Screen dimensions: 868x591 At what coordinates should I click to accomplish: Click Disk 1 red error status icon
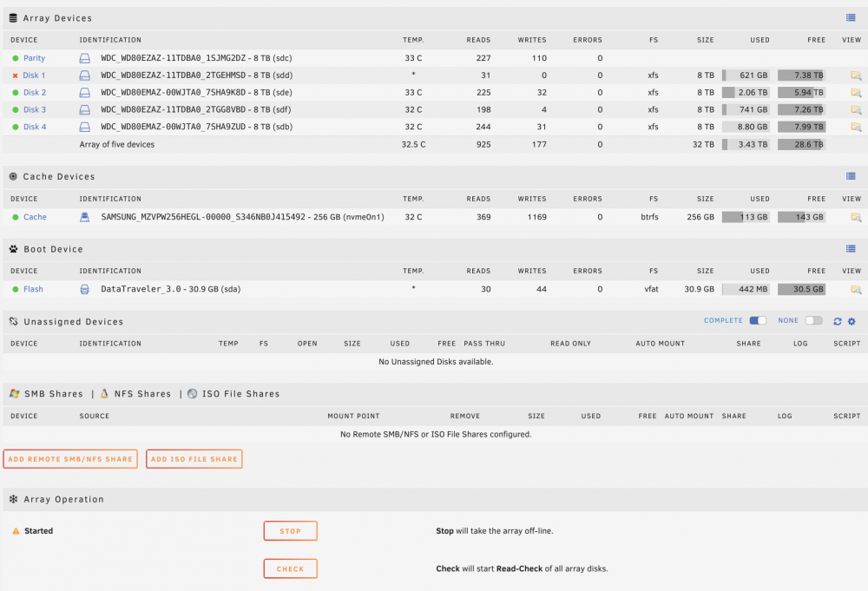click(15, 76)
